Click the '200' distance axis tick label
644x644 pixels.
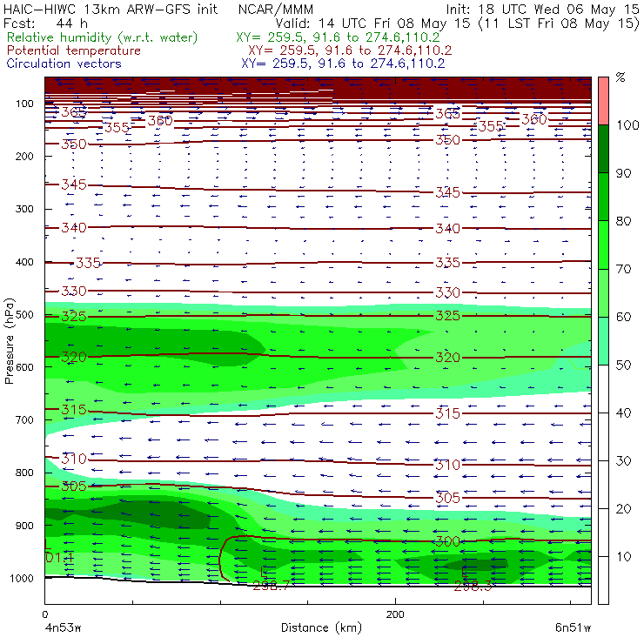pos(395,614)
